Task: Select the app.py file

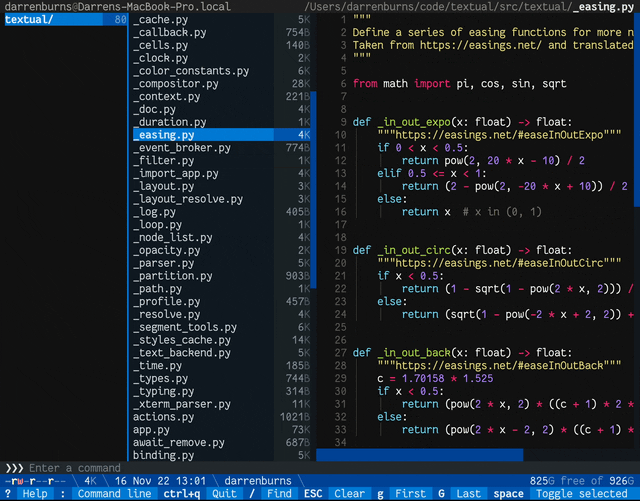Action: point(151,430)
